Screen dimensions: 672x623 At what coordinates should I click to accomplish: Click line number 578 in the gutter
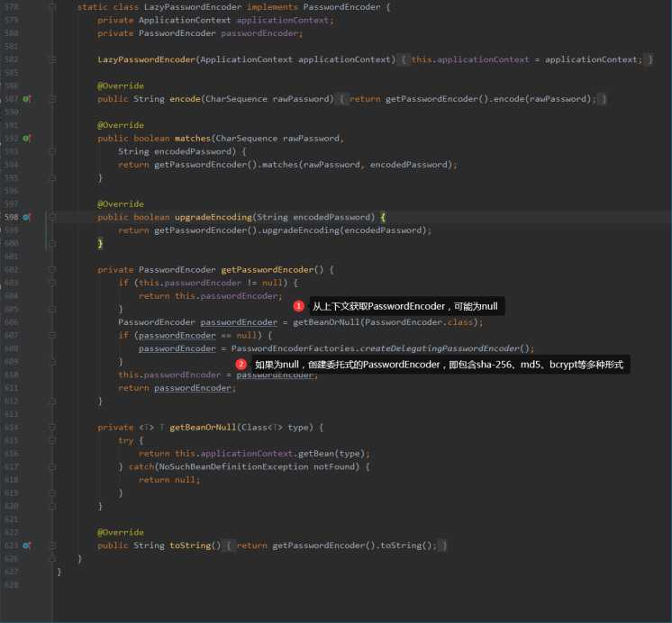[x=12, y=7]
